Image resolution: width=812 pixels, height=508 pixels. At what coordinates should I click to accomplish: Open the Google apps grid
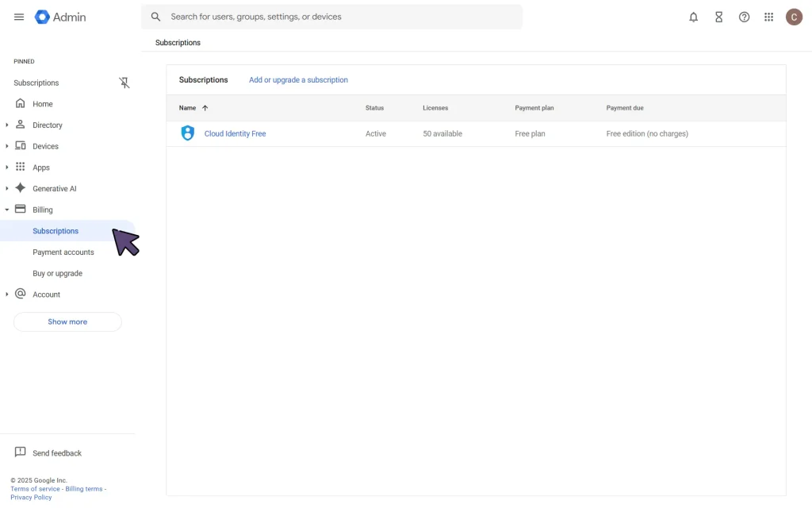coord(769,17)
